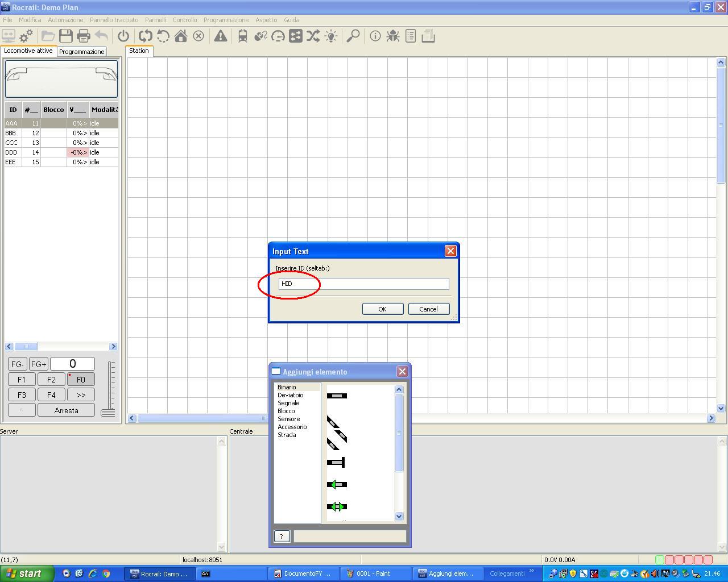Open the Automazione menu
Image resolution: width=728 pixels, height=582 pixels.
click(x=65, y=20)
